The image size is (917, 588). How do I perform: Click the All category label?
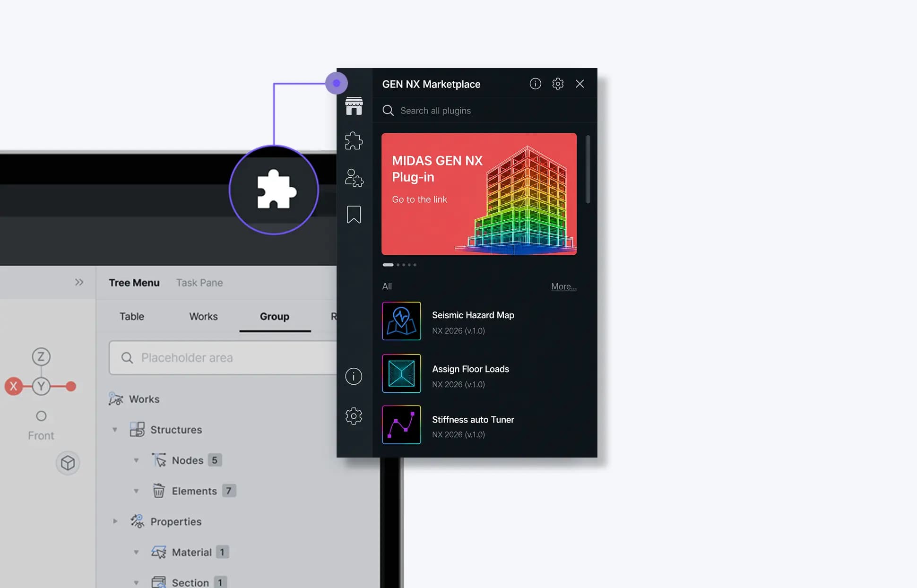387,286
